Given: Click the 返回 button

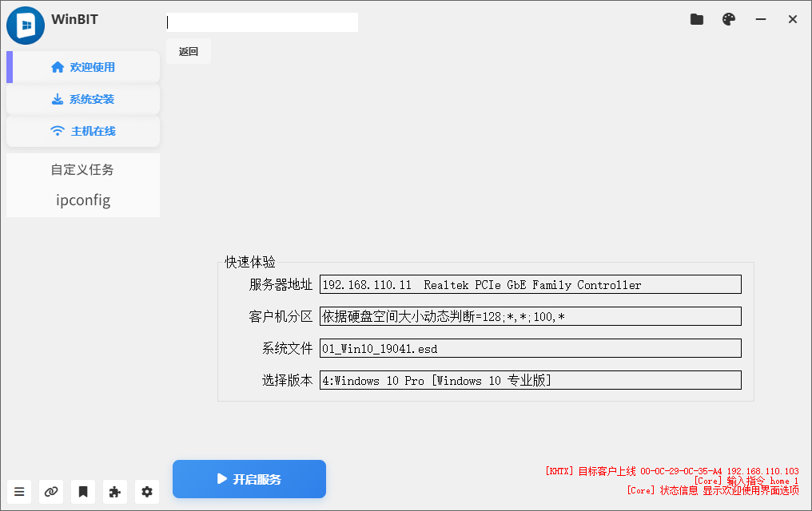Looking at the screenshot, I should (x=189, y=51).
